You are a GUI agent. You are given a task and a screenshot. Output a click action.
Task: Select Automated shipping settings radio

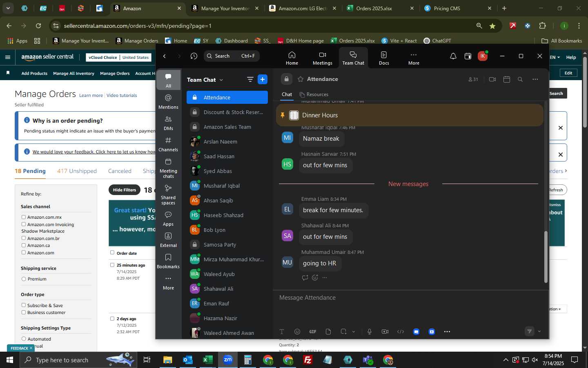[24, 339]
